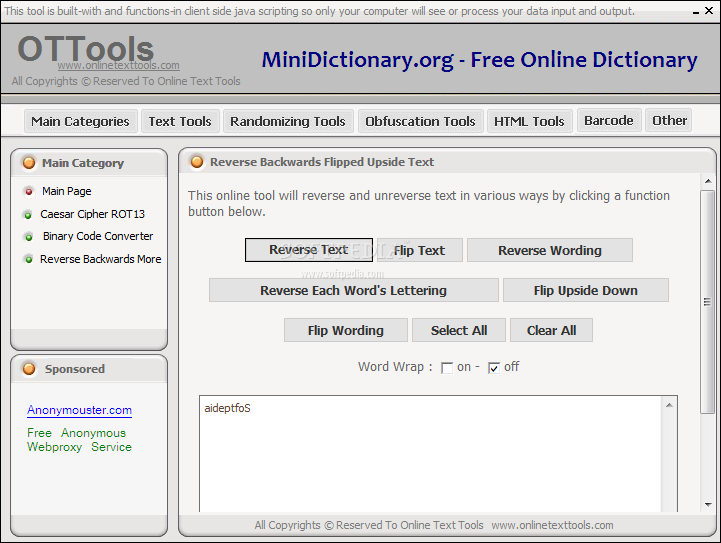Click the www.onlinetexttools.com header link
This screenshot has width=721, height=543.
point(119,65)
